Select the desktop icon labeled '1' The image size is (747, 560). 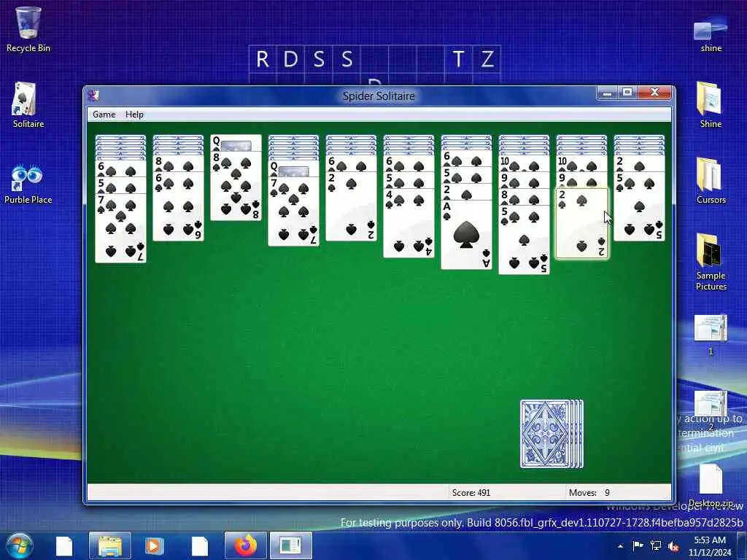click(x=711, y=335)
